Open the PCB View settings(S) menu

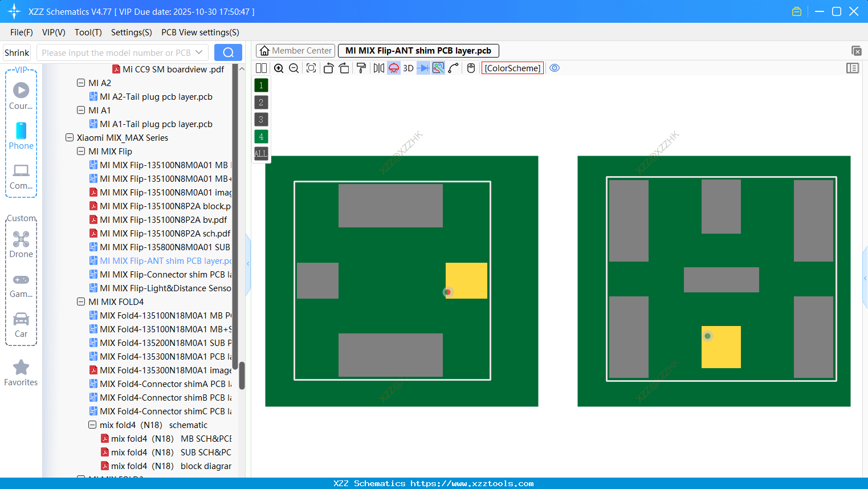coord(200,32)
